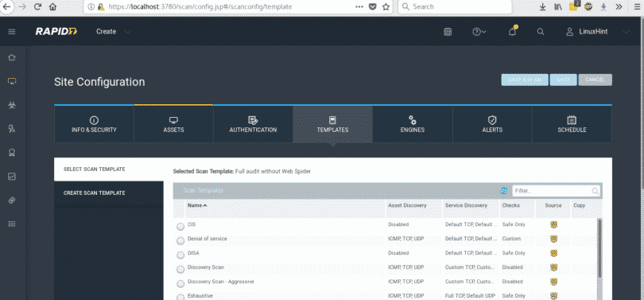The height and width of the screenshot is (300, 644).
Task: Click the template table vertical scrollbar
Action: tap(599, 248)
